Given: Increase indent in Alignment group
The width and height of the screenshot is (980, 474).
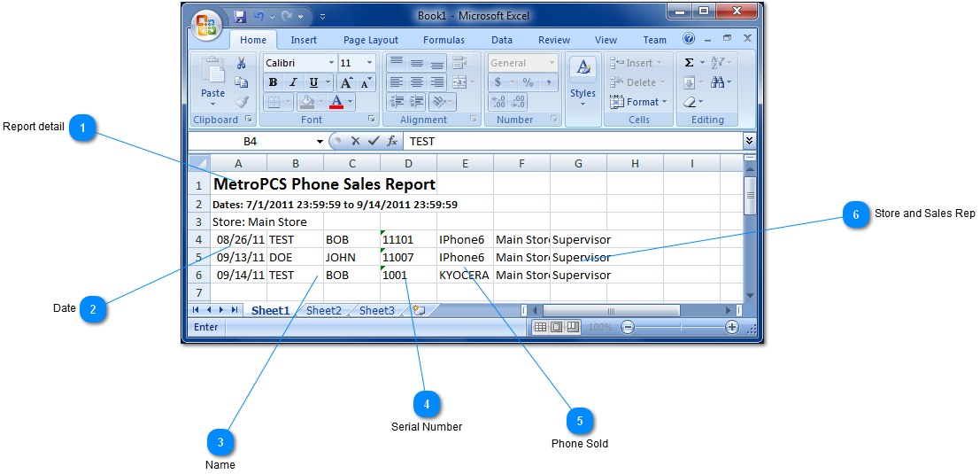Looking at the screenshot, I should (416, 101).
